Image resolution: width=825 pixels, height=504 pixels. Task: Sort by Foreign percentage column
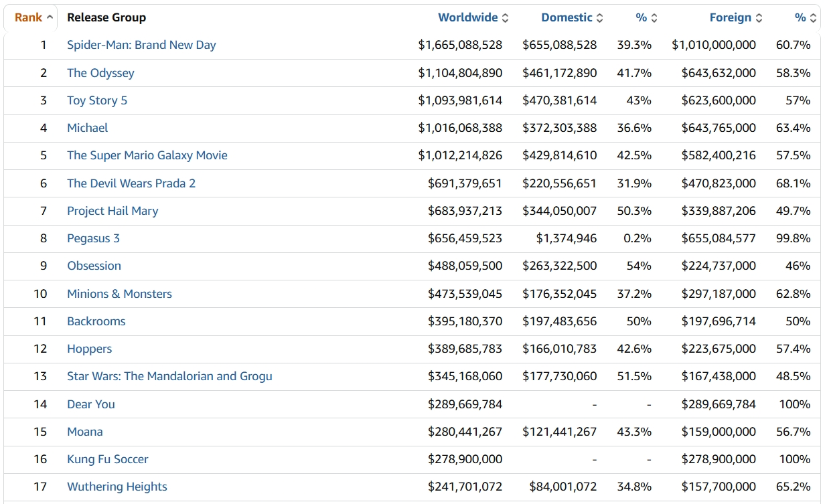[x=806, y=17]
